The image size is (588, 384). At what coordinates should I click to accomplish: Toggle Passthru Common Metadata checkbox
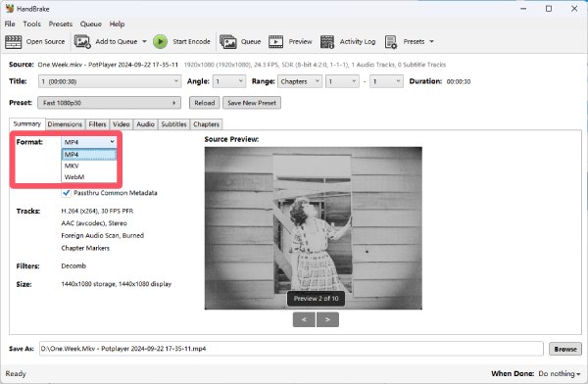[x=67, y=193]
